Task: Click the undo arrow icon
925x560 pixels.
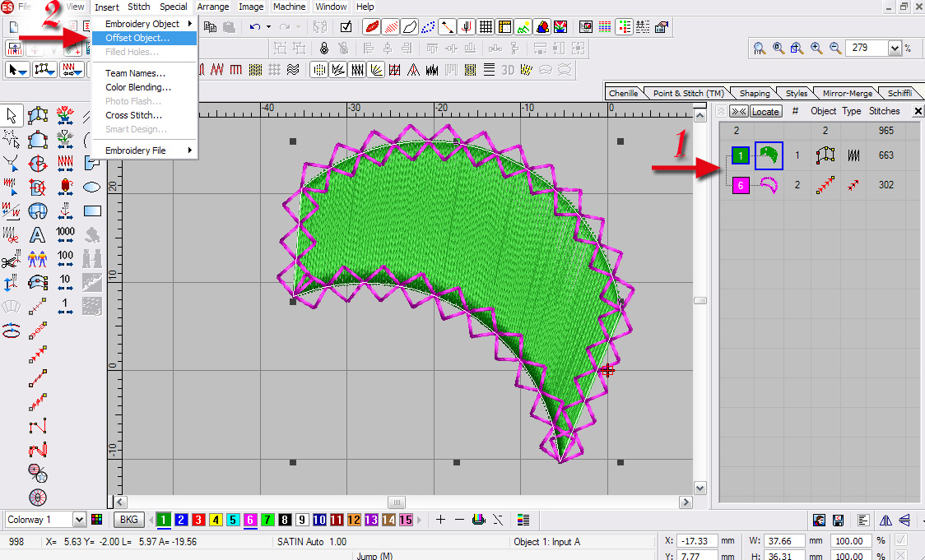Action: pyautogui.click(x=255, y=27)
